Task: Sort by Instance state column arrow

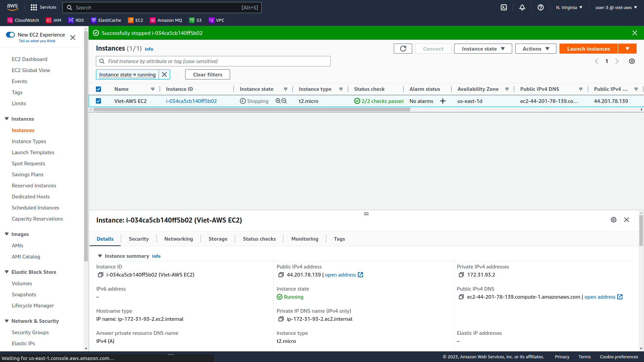Action: [285, 89]
